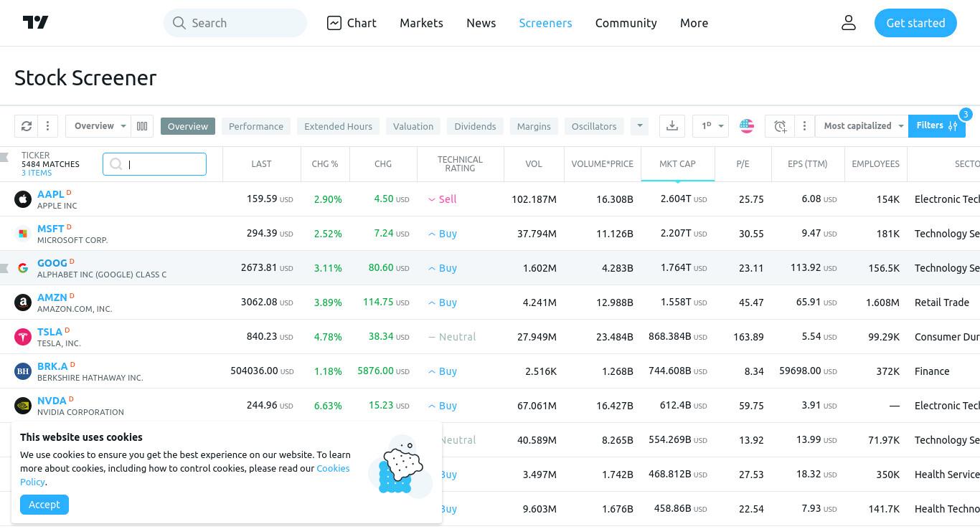Expand more column tabs dropdown arrow
Screen dimensions: 980x529
coord(639,126)
